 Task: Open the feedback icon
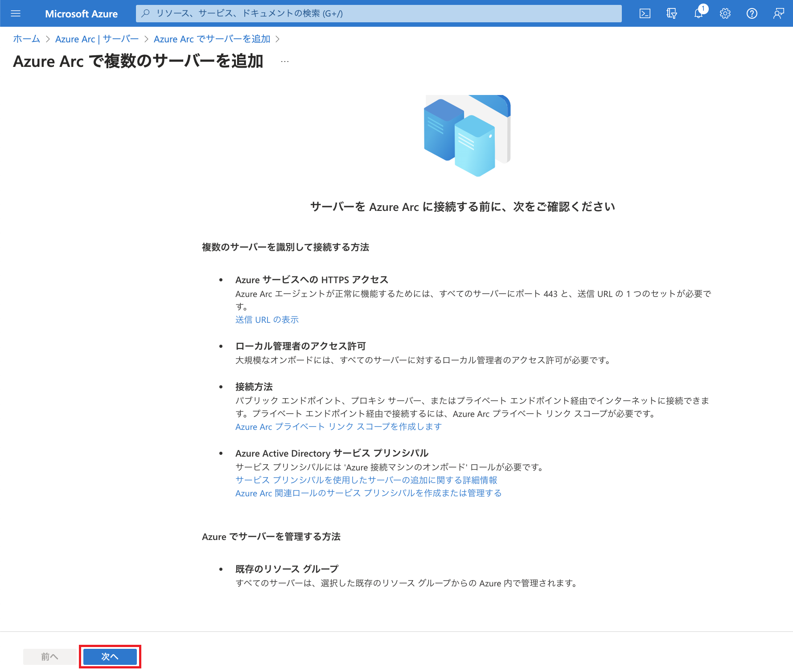779,13
